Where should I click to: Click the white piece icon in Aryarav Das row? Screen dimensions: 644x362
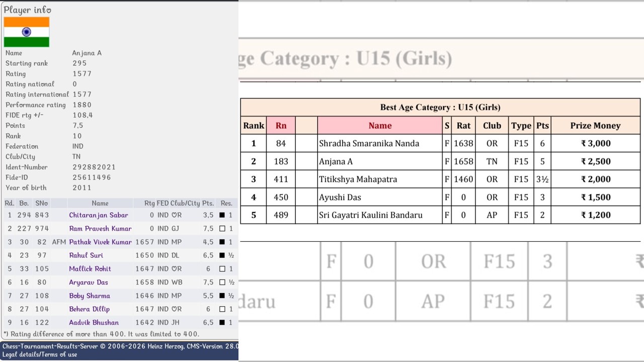pos(222,283)
